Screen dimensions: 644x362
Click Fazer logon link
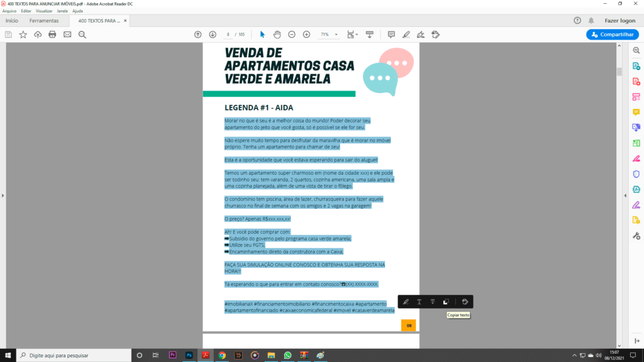619,21
